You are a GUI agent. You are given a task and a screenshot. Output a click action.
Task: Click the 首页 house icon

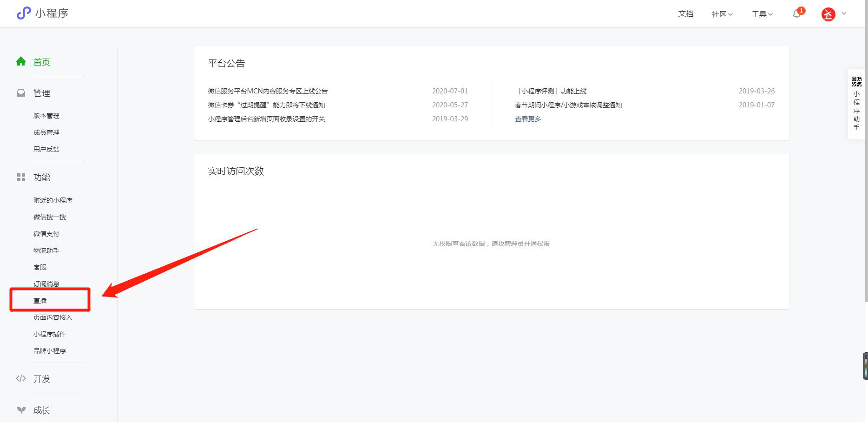click(x=21, y=61)
